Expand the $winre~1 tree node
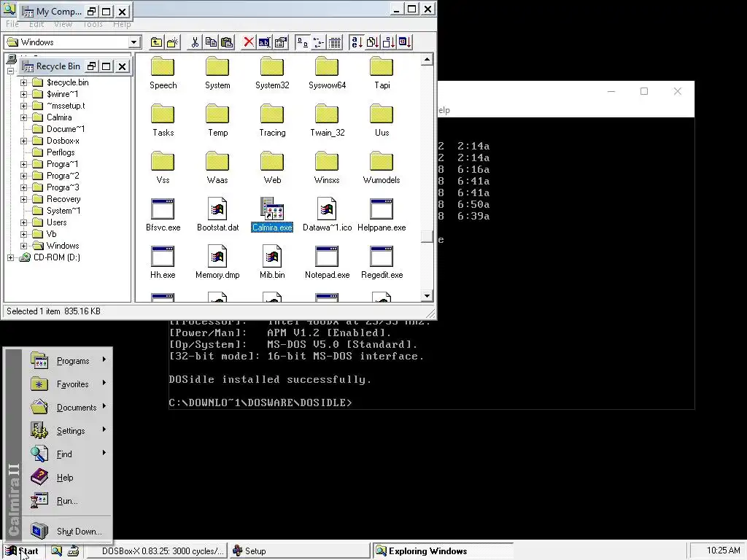The width and height of the screenshot is (747, 560). pos(23,94)
